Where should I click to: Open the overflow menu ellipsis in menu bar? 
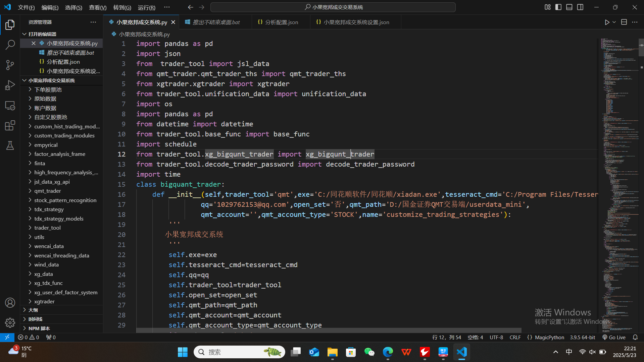pyautogui.click(x=167, y=7)
